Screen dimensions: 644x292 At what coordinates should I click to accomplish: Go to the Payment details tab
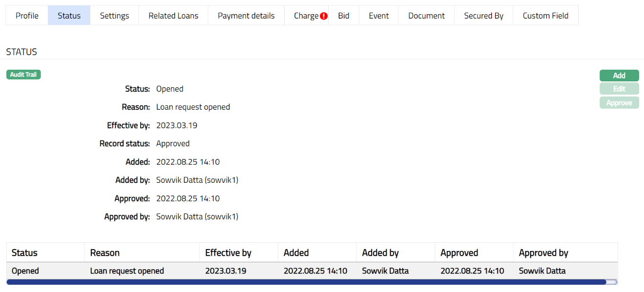(x=246, y=16)
